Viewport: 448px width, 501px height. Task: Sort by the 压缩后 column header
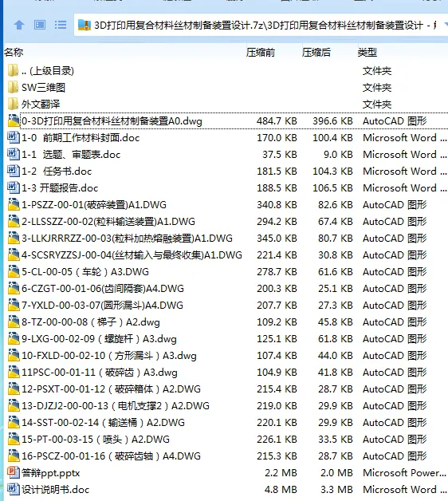[316, 52]
